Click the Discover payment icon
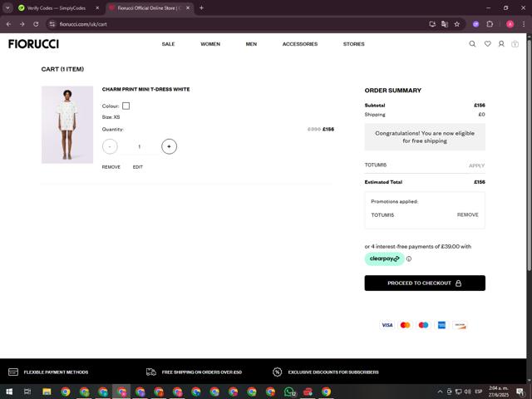Viewport: 532px width, 399px height. [460, 325]
